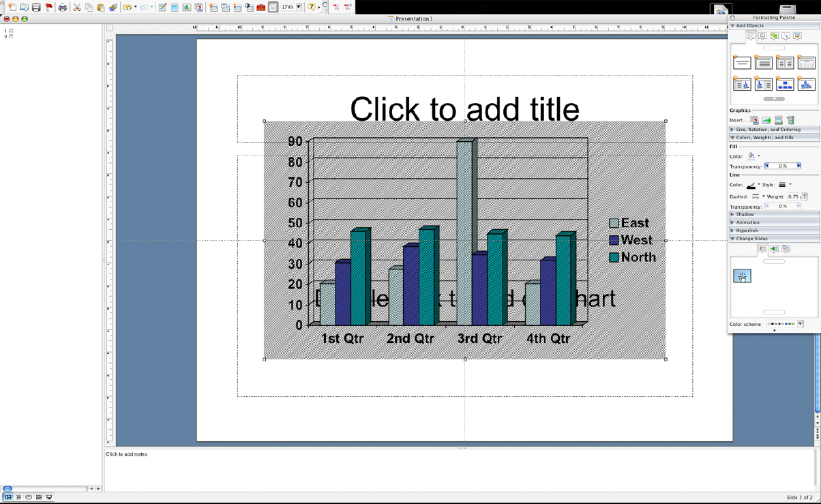Open Help with the question mark icon
821x504 pixels.
312,7
